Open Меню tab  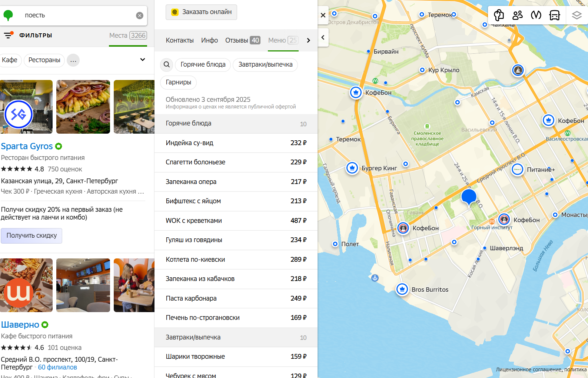point(283,40)
